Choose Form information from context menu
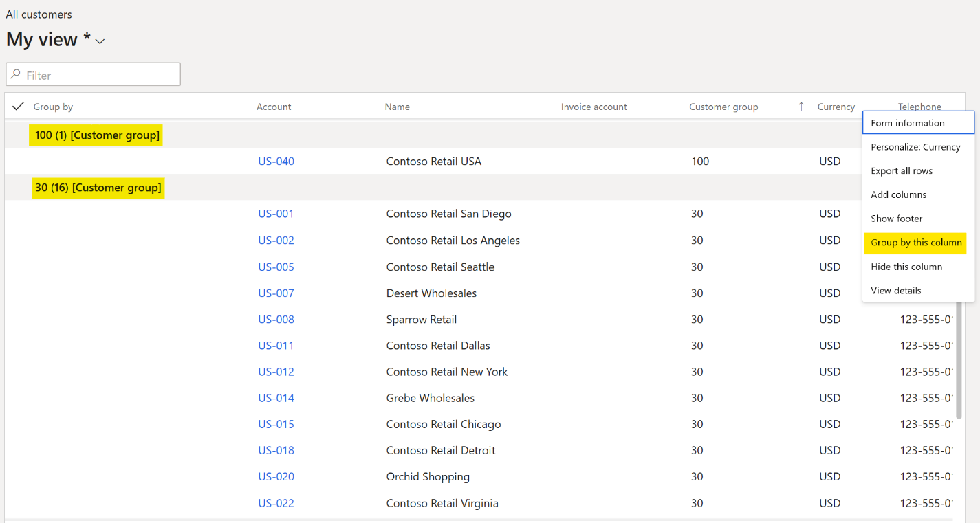The width and height of the screenshot is (980, 523). pyautogui.click(x=918, y=123)
